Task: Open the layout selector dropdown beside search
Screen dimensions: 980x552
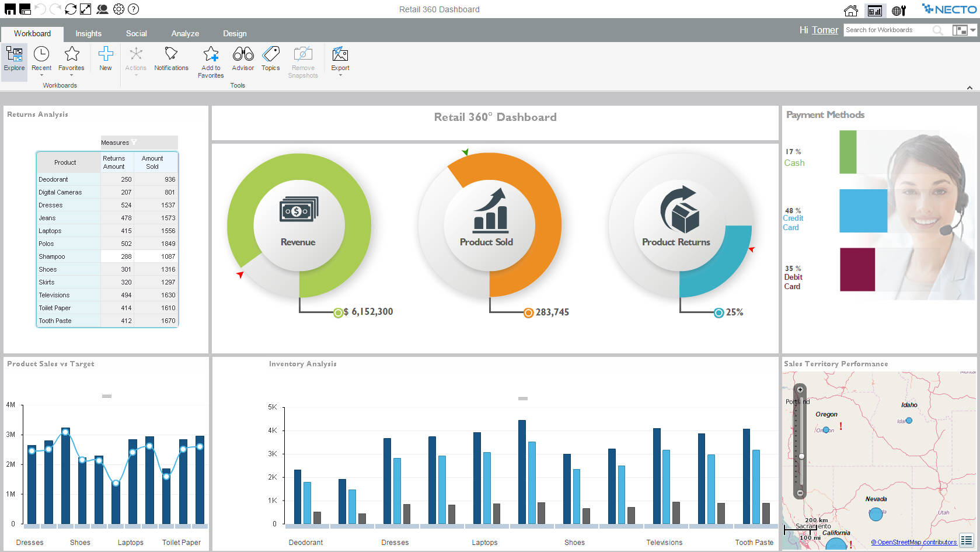Action: coord(974,29)
